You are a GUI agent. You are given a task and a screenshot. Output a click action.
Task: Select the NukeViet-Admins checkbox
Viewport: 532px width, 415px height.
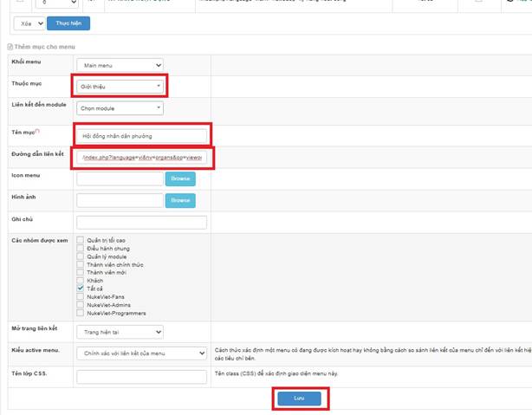tap(81, 305)
